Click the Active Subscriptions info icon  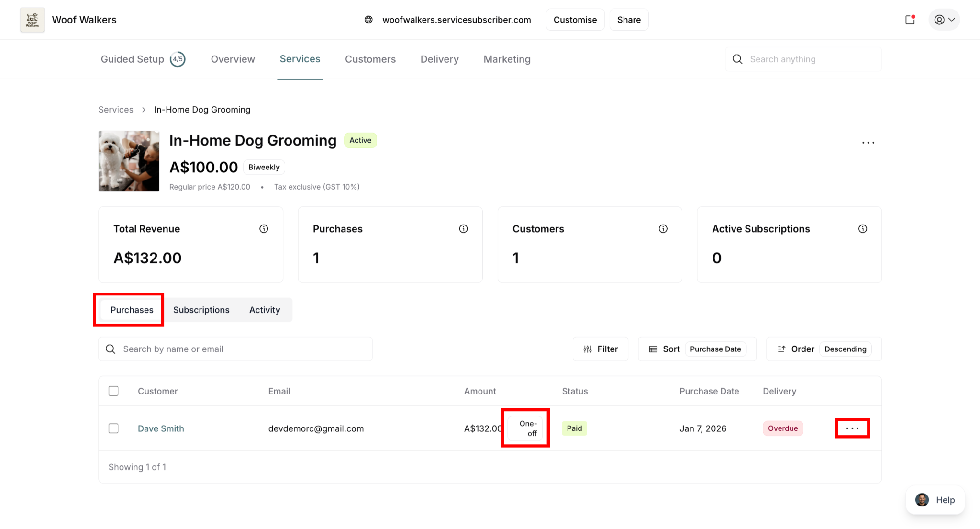click(862, 229)
